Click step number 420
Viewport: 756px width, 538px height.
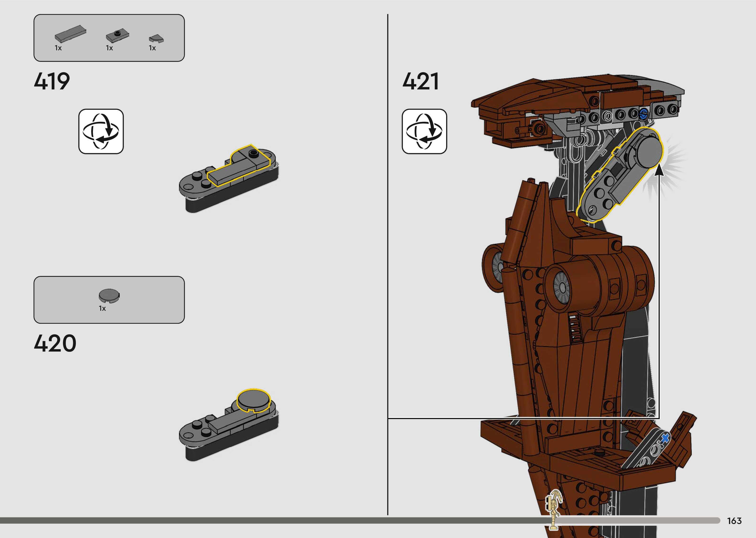[x=55, y=343]
